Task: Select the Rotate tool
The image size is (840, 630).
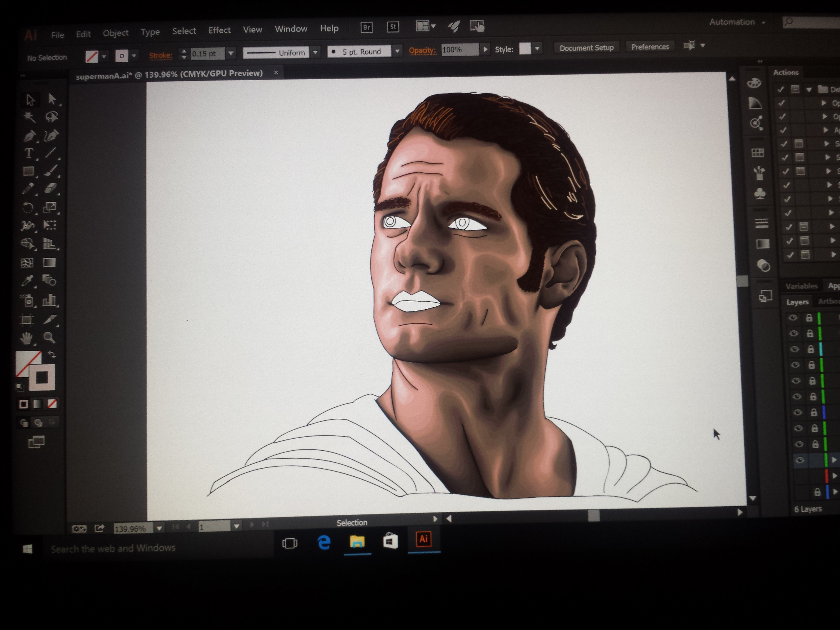Action: [28, 208]
